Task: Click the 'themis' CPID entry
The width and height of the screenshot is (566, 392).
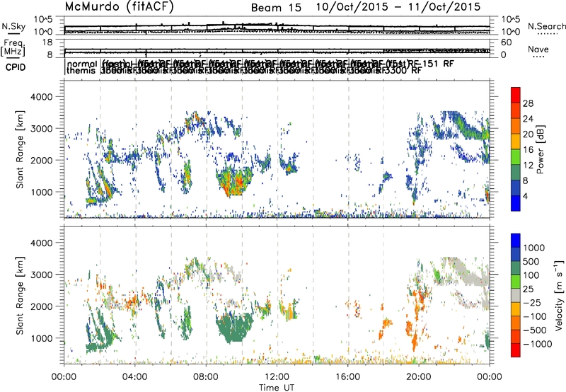Action: point(81,71)
